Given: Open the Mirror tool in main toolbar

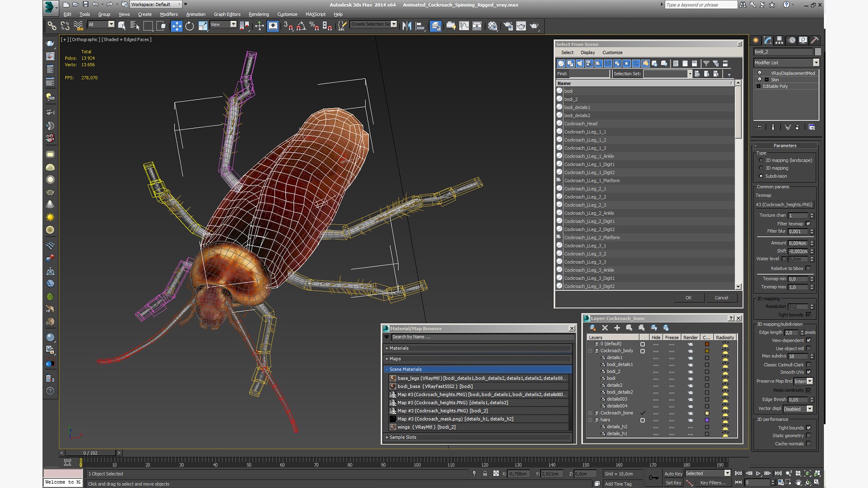Looking at the screenshot, I should click(407, 26).
